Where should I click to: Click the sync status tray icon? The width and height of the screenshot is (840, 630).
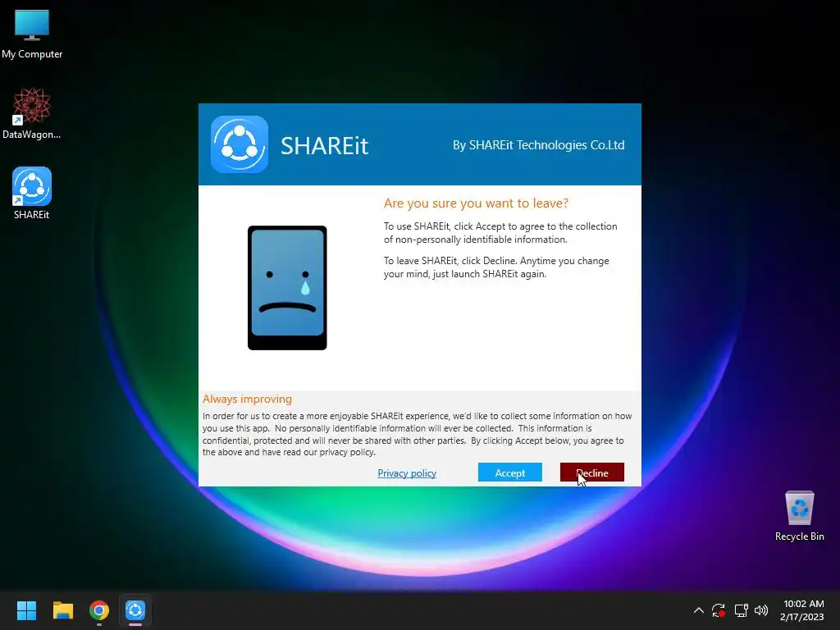719,610
